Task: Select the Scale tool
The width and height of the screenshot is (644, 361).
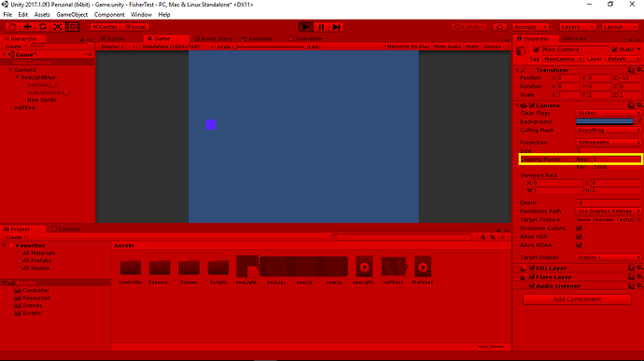Action: [x=58, y=27]
